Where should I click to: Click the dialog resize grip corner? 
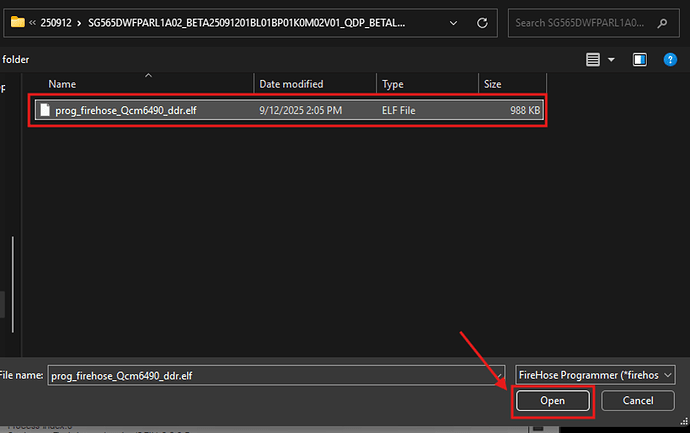(x=684, y=421)
